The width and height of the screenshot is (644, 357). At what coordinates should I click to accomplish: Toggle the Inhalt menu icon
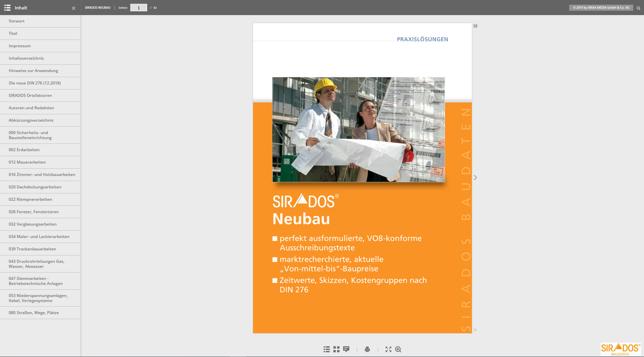[7, 8]
